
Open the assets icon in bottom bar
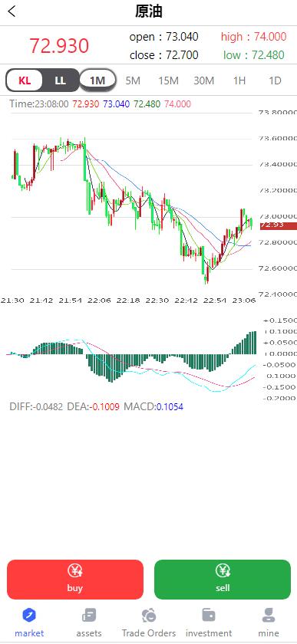(x=89, y=615)
